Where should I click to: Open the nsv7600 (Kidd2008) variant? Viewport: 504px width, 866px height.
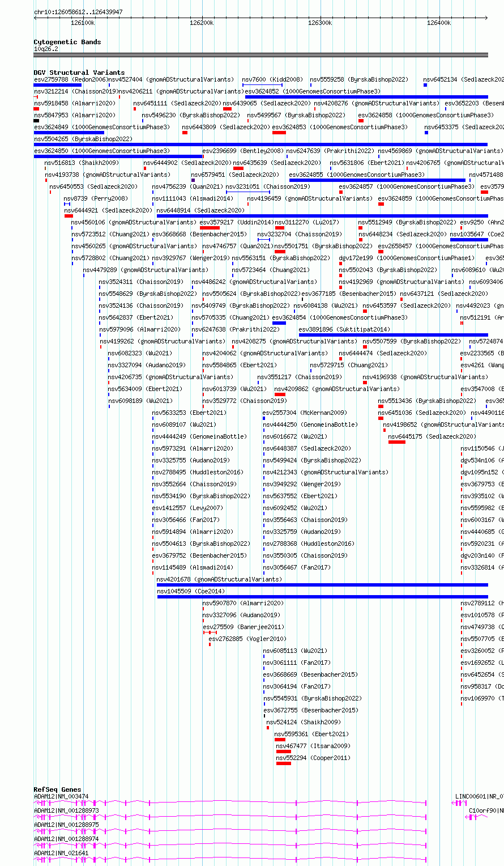coord(272,79)
